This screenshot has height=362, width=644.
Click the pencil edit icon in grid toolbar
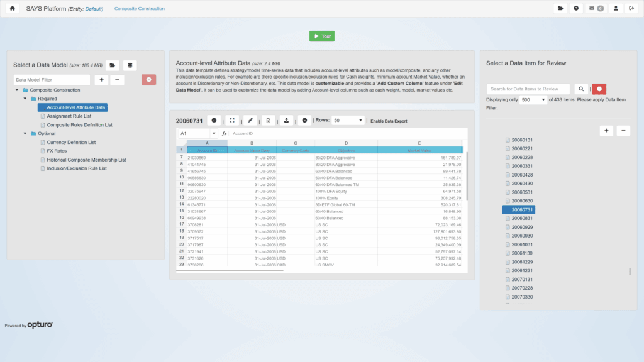250,120
